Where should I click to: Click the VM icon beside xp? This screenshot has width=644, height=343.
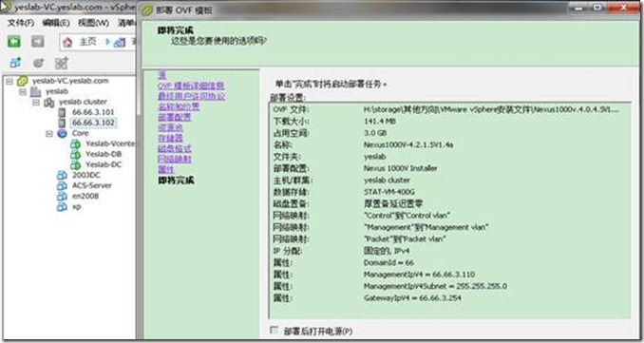62,206
